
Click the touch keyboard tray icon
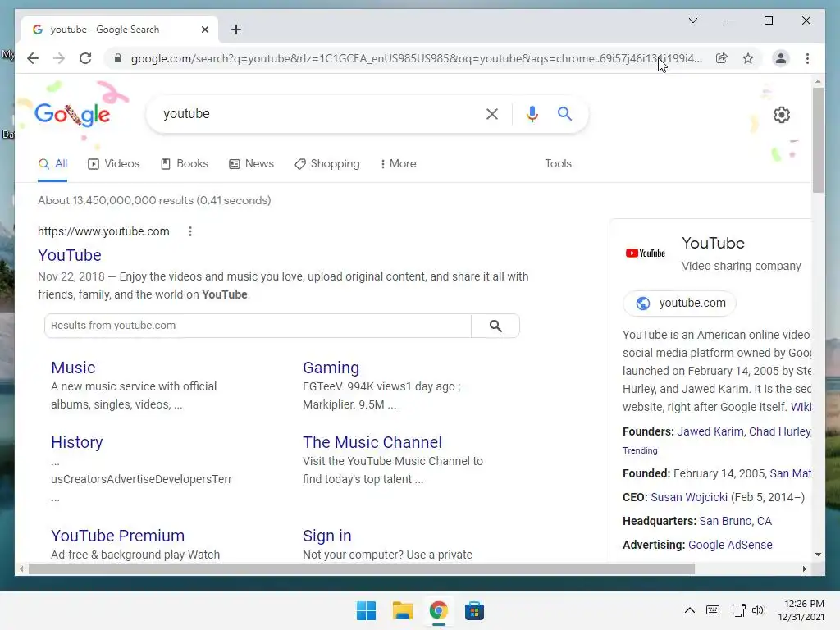pos(713,610)
